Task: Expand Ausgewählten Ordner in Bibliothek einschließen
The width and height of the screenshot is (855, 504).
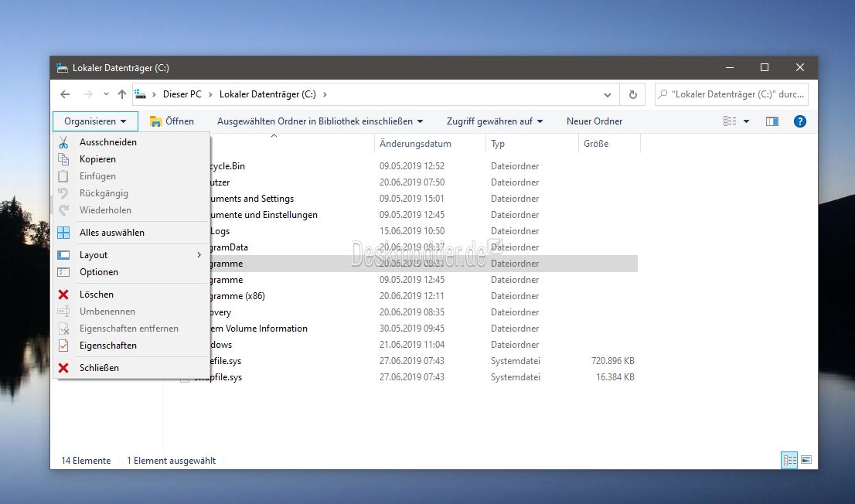Action: 319,121
